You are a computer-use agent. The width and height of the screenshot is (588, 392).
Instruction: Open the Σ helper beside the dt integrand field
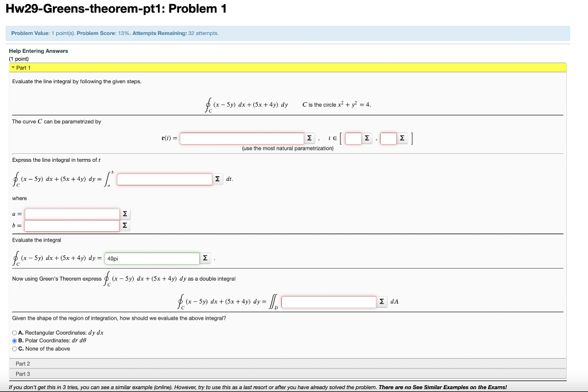click(217, 178)
